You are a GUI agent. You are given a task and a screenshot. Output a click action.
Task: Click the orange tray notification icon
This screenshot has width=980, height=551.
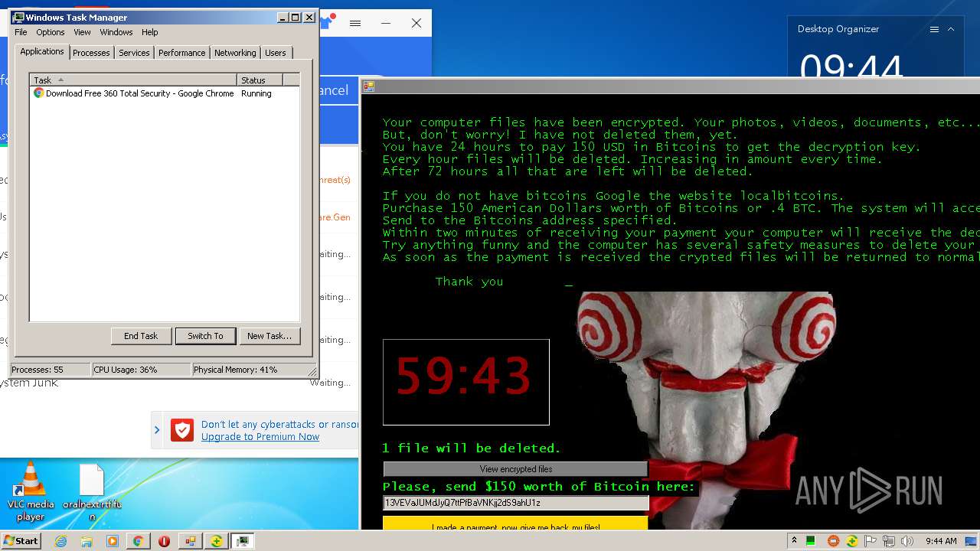(x=834, y=541)
